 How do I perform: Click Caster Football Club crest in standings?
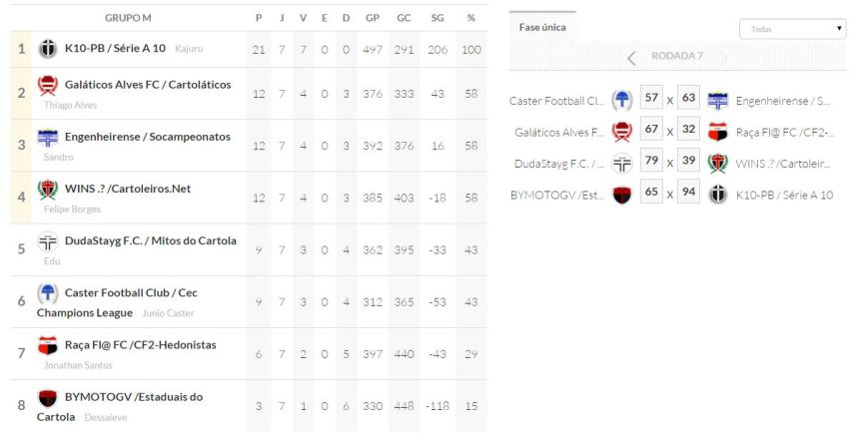48,292
